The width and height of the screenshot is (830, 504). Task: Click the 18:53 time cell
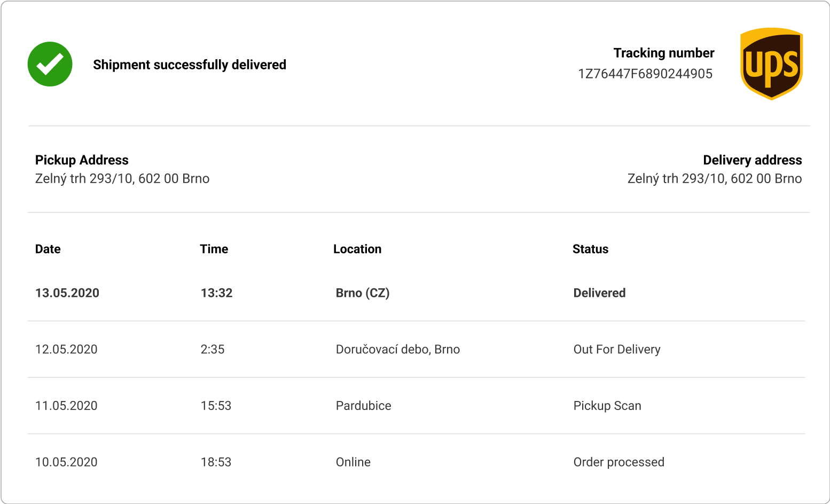[216, 462]
